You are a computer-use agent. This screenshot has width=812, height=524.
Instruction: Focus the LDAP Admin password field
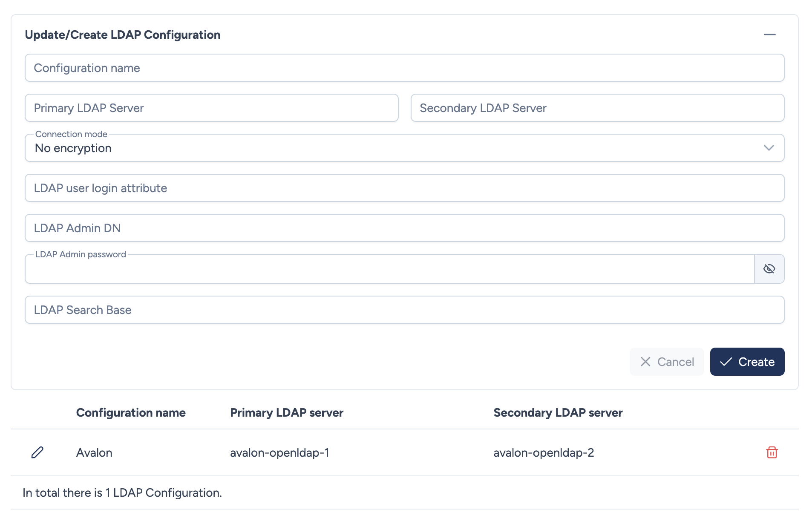tap(389, 269)
